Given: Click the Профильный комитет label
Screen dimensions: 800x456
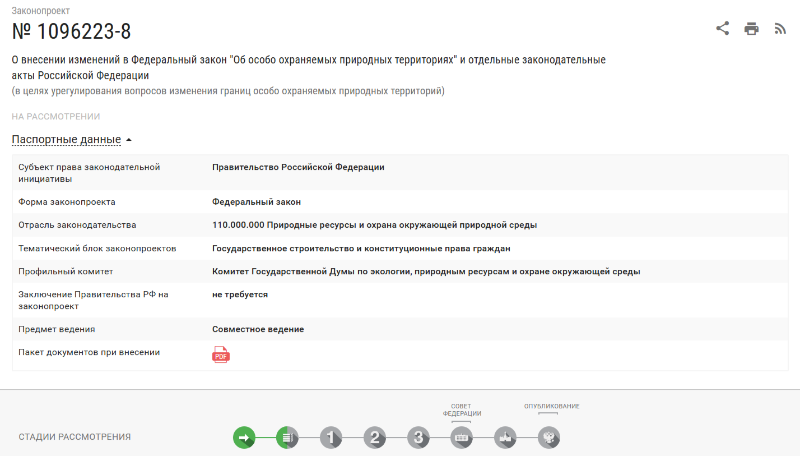Looking at the screenshot, I should pos(65,271).
